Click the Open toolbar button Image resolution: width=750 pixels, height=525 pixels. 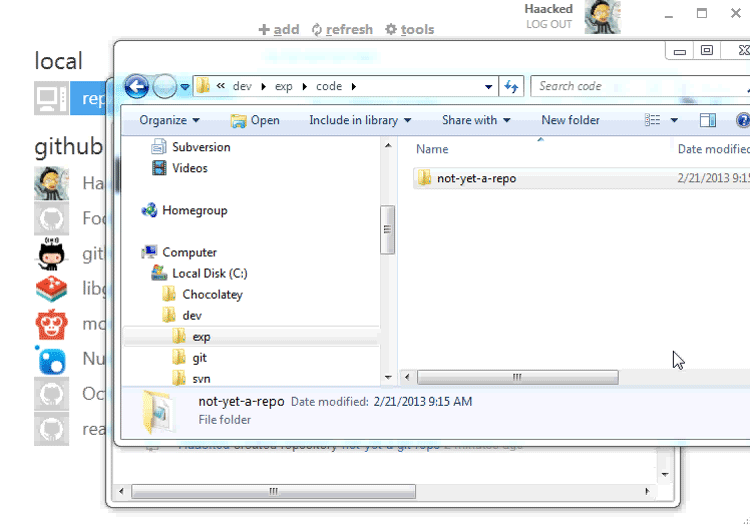tap(255, 120)
